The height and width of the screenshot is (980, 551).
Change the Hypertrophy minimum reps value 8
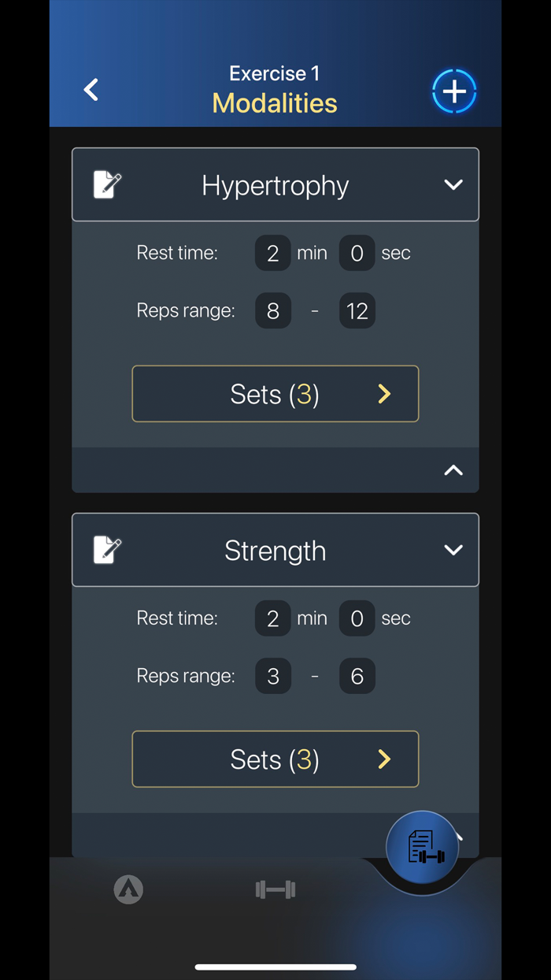point(272,310)
